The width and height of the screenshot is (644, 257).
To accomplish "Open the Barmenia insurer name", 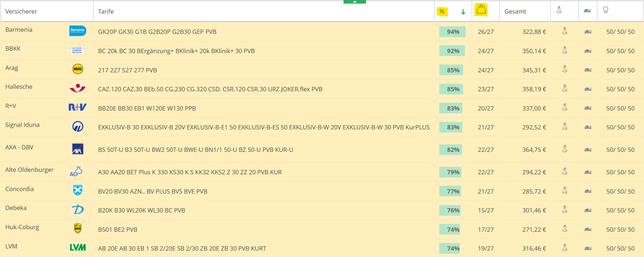I will point(19,30).
